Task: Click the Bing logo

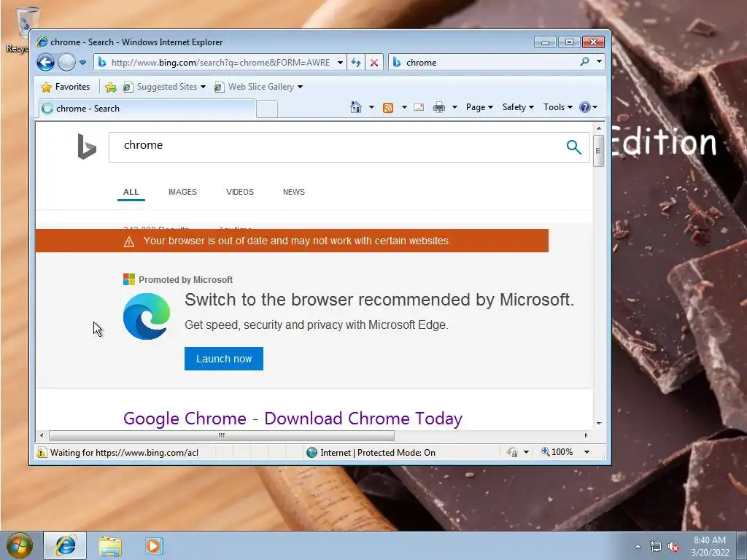Action: [x=87, y=146]
